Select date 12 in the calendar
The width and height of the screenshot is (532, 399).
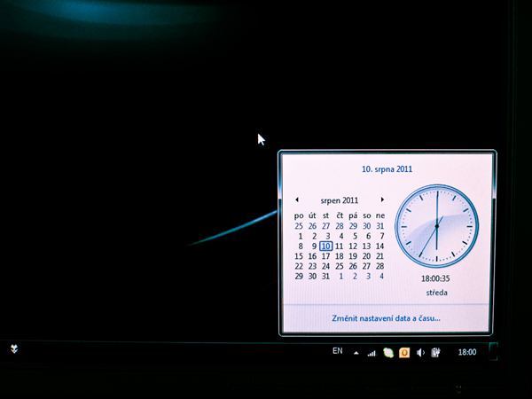click(x=353, y=246)
